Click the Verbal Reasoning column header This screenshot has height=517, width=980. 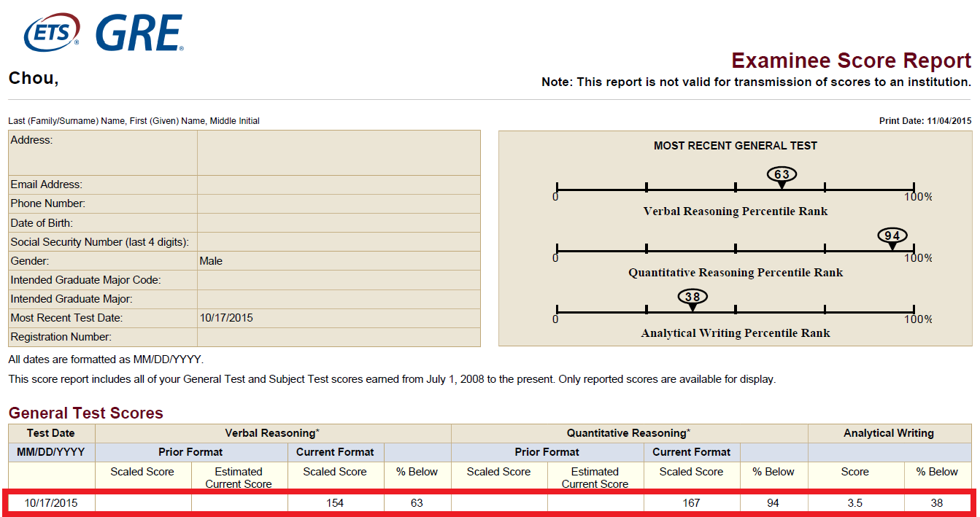(272, 433)
